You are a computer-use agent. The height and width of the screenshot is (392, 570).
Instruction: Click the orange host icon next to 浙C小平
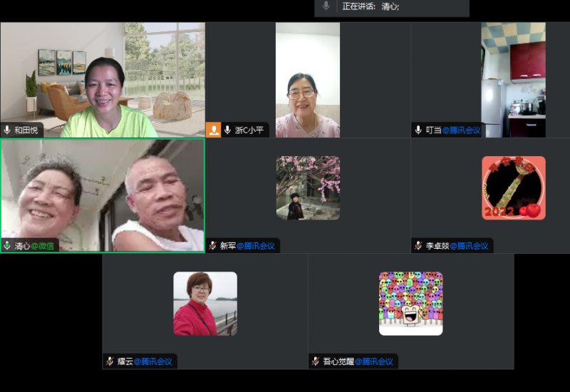click(x=214, y=130)
